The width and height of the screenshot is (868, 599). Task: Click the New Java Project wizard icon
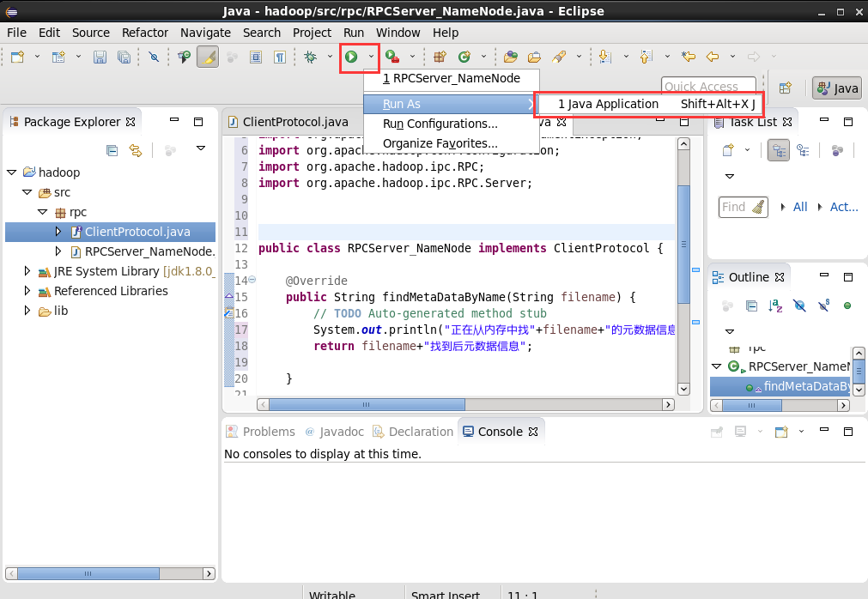tap(58, 57)
